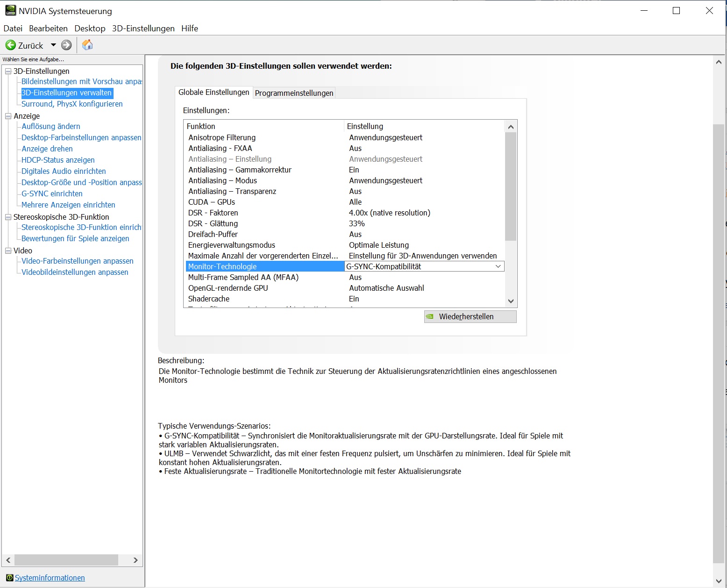Image resolution: width=727 pixels, height=588 pixels.
Task: Click the task tree horizontal scroll-right arrow
Action: point(135,560)
